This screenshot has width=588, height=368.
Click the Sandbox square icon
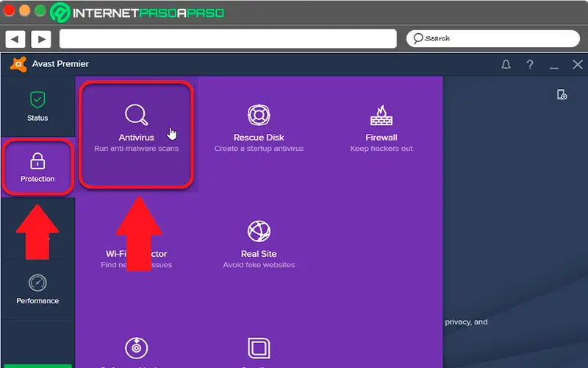259,348
